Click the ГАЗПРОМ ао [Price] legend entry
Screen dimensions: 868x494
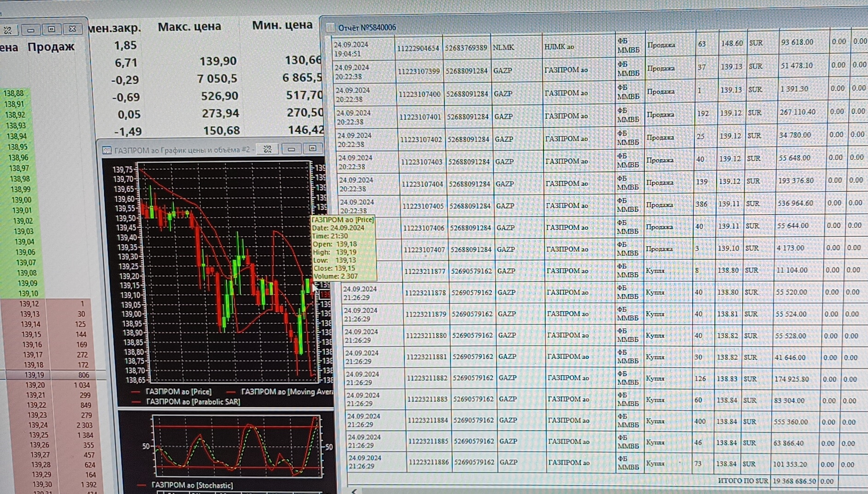pos(178,392)
